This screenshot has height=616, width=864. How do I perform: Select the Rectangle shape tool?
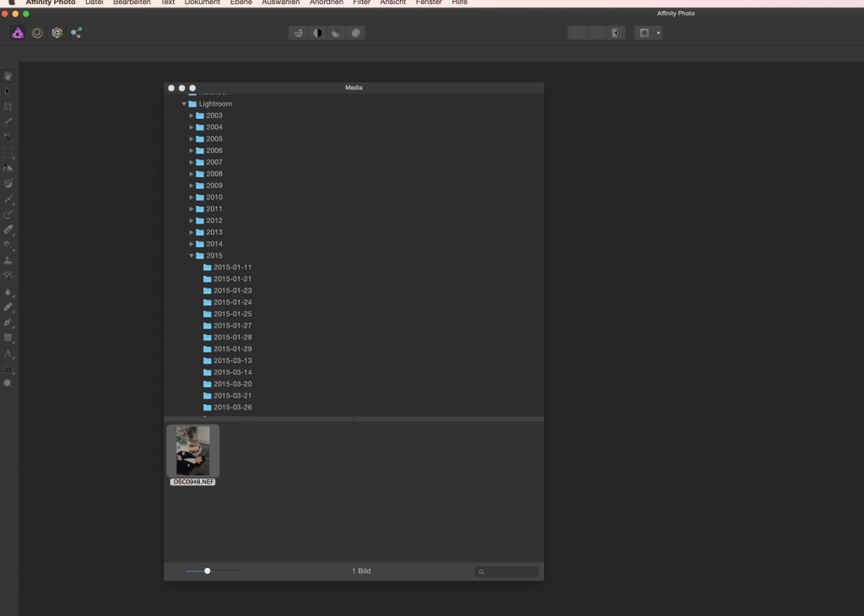[x=8, y=338]
